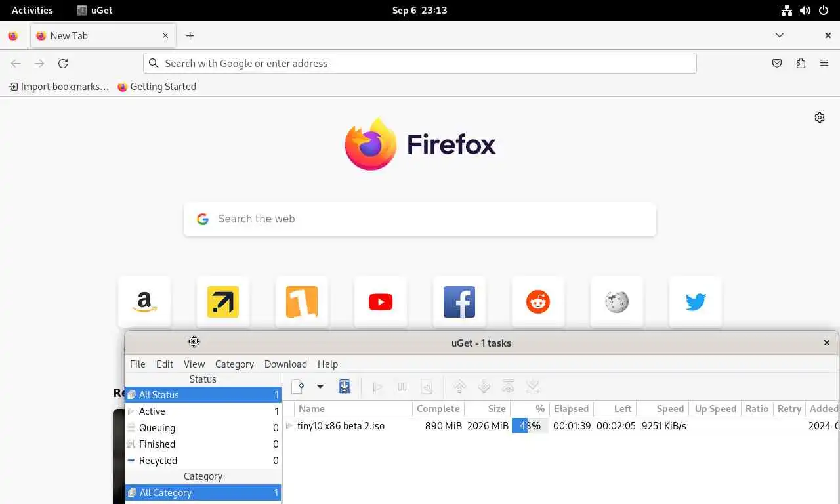Image resolution: width=840 pixels, height=504 pixels.
Task: Open Firefox Extensions icon
Action: (801, 64)
